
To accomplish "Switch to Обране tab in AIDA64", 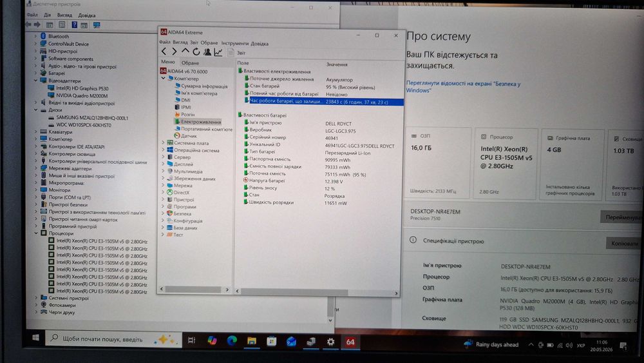I will 190,63.
